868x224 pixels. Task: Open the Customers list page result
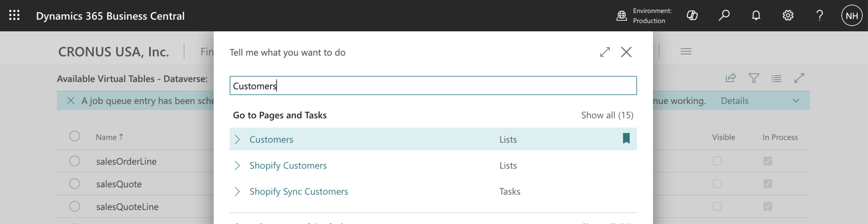[271, 140]
